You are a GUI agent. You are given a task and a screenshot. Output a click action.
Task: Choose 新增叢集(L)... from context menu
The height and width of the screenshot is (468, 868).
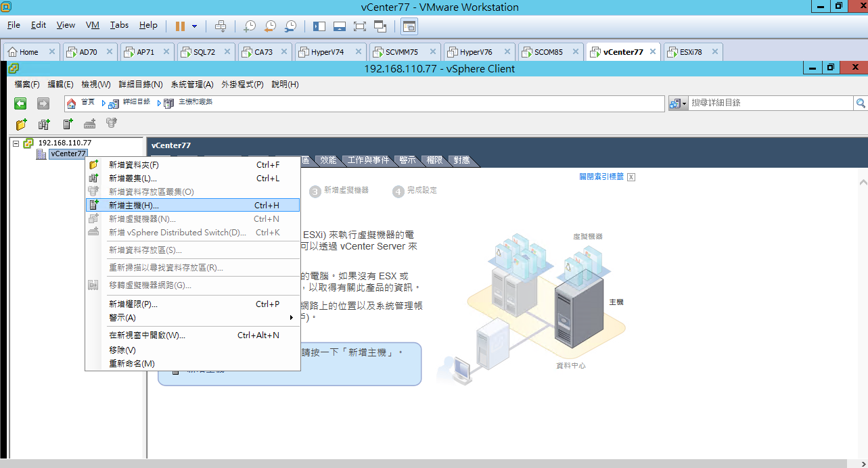pyautogui.click(x=193, y=179)
